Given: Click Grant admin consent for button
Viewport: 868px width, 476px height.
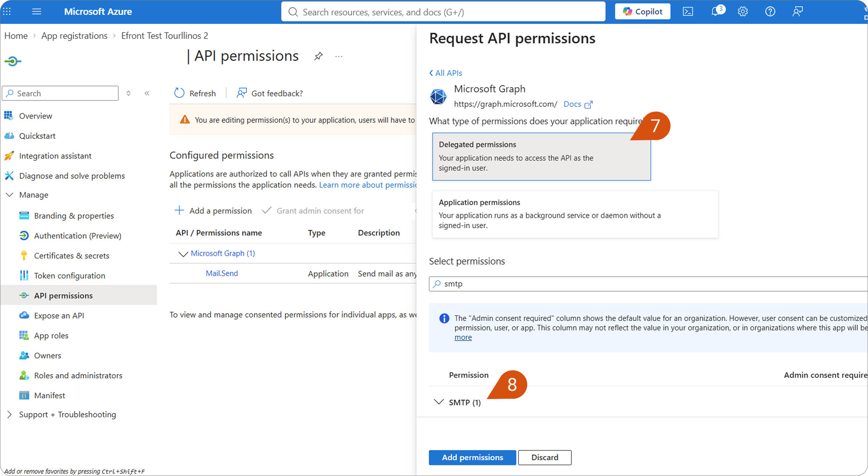Looking at the screenshot, I should 313,210.
